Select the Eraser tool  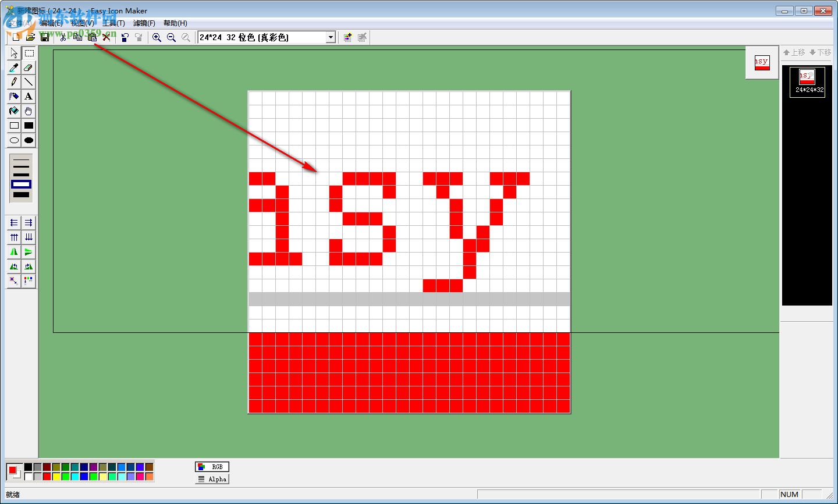(29, 68)
